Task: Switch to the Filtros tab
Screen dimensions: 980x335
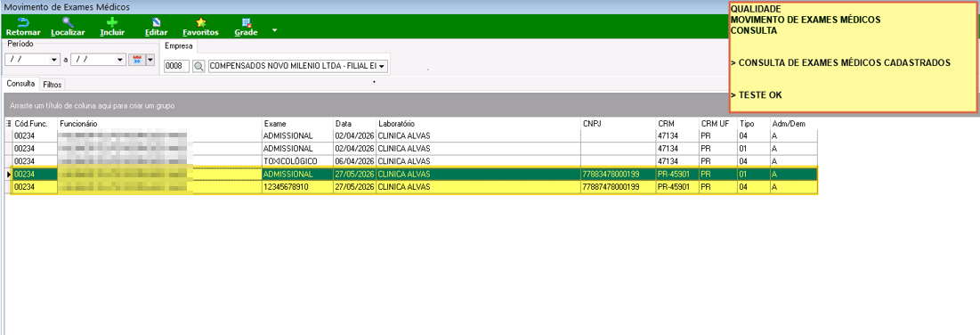Action: 52,84
